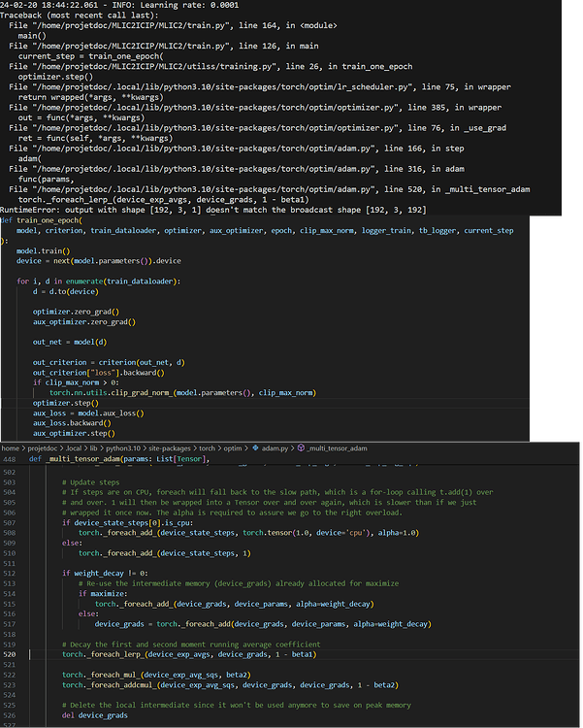Click the '# Decay the first and second moment' comment
Viewport: 583px width, 728px height.
pos(191,645)
